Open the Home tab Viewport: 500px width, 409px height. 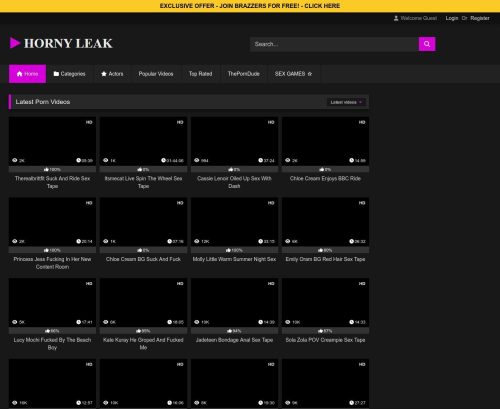27,74
